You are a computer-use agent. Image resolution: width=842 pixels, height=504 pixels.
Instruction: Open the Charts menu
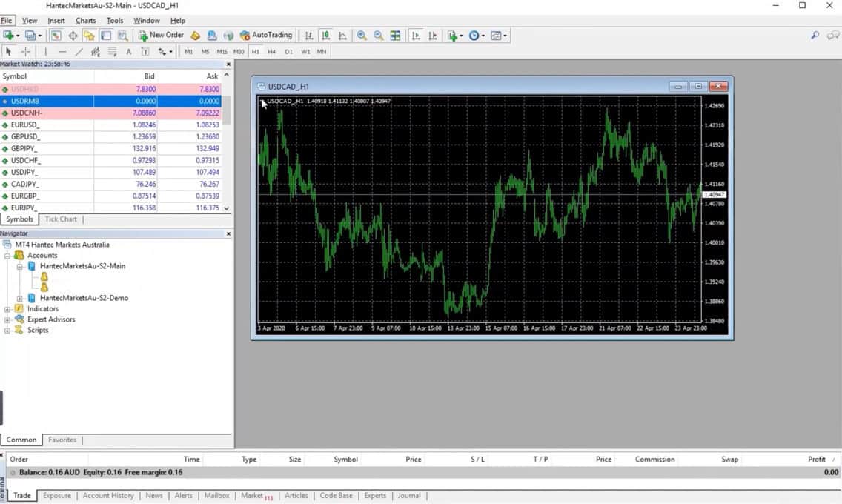[85, 20]
